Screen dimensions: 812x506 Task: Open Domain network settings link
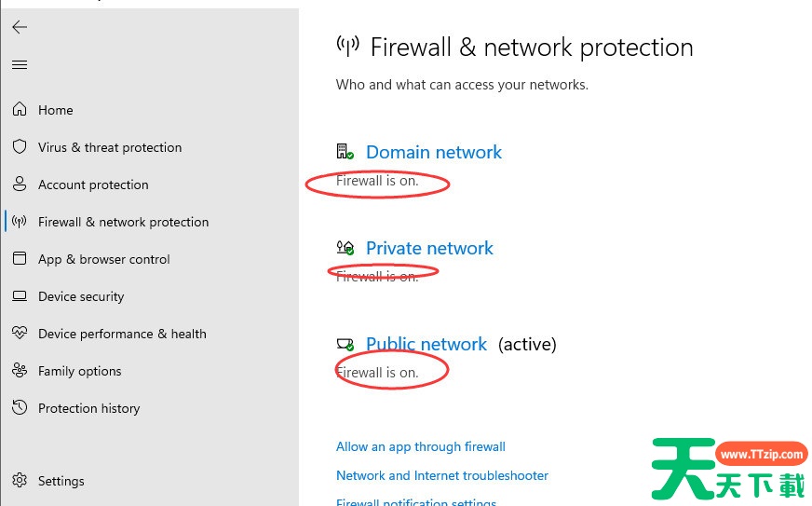[434, 153]
